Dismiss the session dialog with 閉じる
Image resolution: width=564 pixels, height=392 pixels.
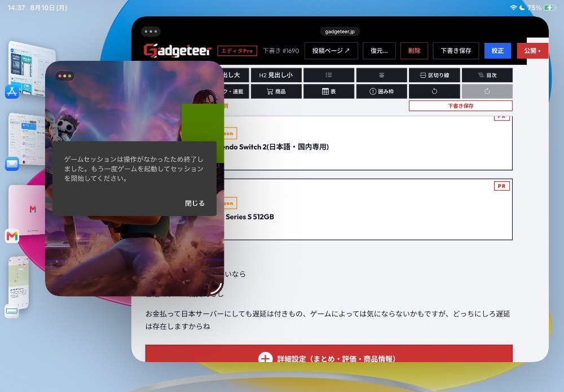tap(195, 203)
